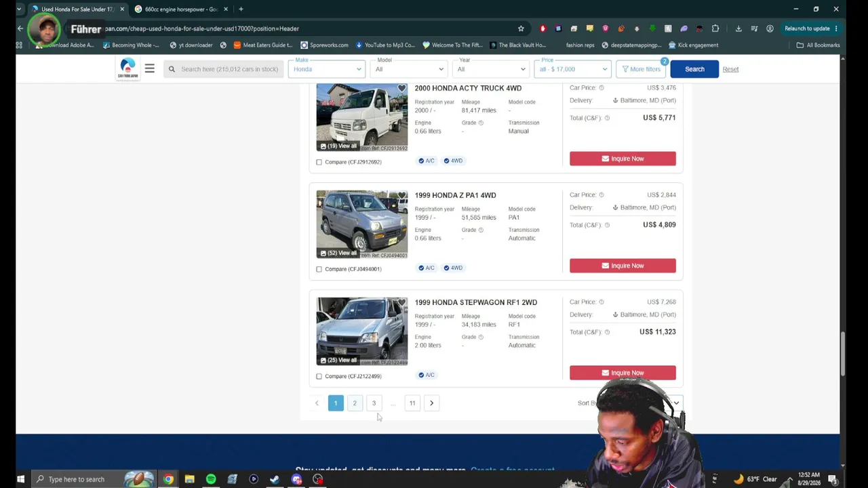Open the Sort By dropdown arrow
868x488 pixels.
pos(676,403)
